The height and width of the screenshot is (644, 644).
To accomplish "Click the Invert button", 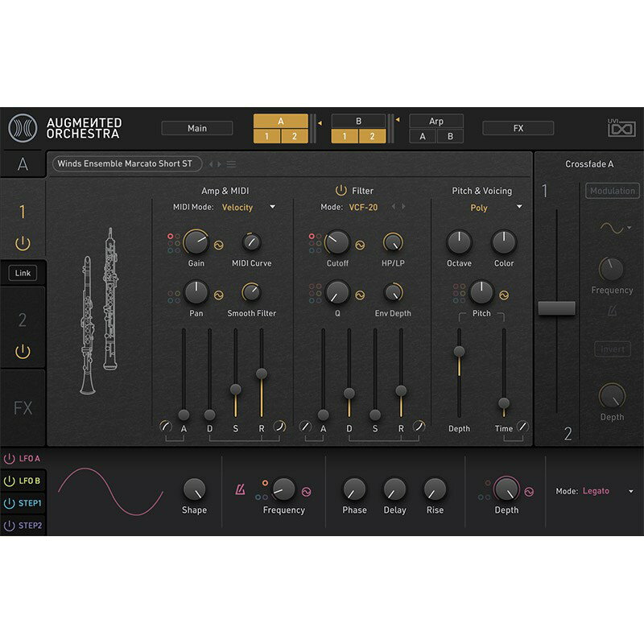I will pos(612,349).
